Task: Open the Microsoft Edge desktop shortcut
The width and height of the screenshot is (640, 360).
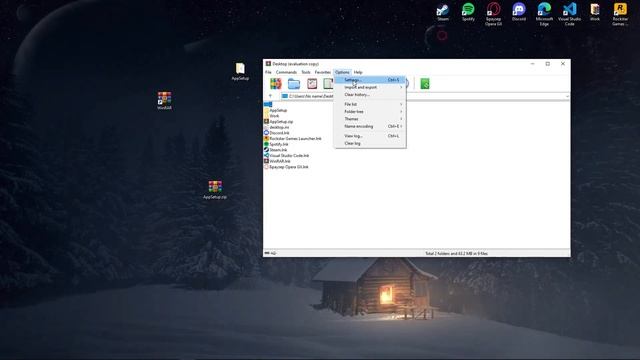Action: tap(544, 14)
